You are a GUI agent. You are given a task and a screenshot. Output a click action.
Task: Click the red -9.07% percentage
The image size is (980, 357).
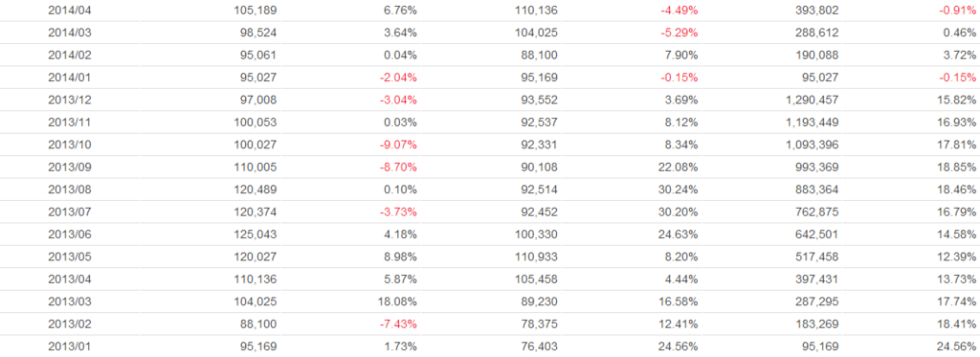pos(398,145)
